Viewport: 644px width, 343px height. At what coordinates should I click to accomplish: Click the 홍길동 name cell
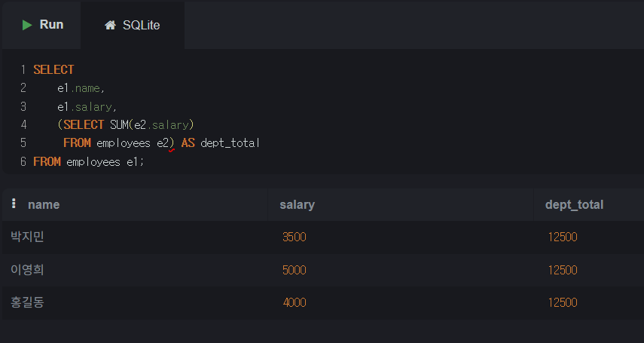pyautogui.click(x=27, y=302)
